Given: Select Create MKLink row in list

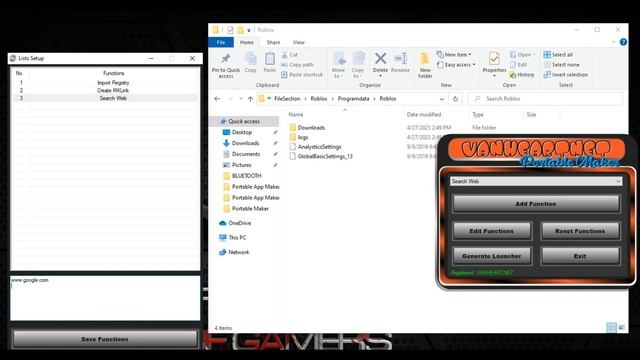Looking at the screenshot, I should pos(105,90).
